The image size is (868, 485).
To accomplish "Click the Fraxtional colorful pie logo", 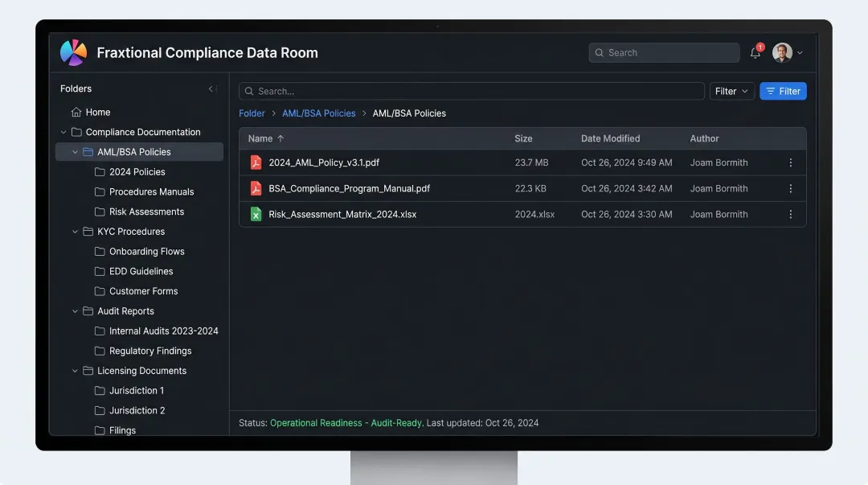I will point(74,52).
